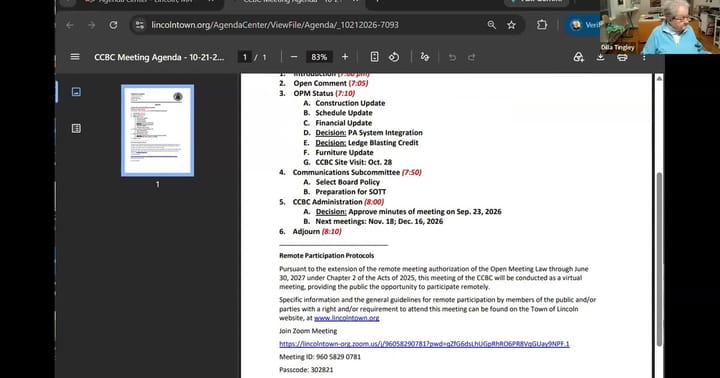The image size is (720, 378).
Task: Zoom out the PDF with minus button
Action: (294, 57)
